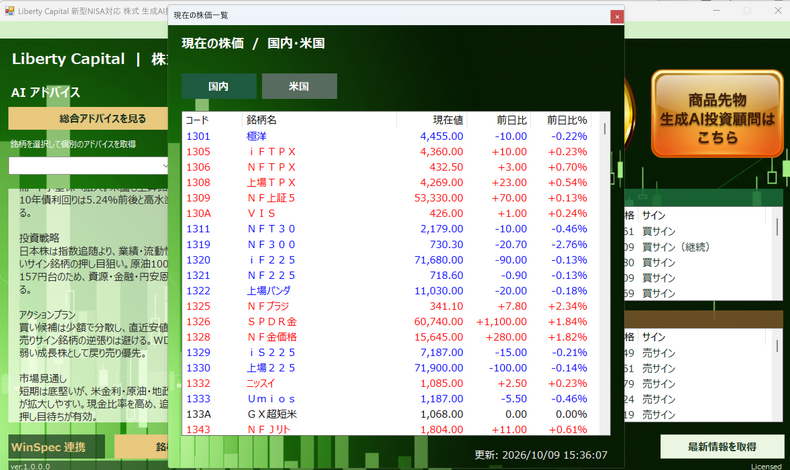Click the サイン column header in sell signal list
The image size is (790, 470).
pyautogui.click(x=653, y=337)
